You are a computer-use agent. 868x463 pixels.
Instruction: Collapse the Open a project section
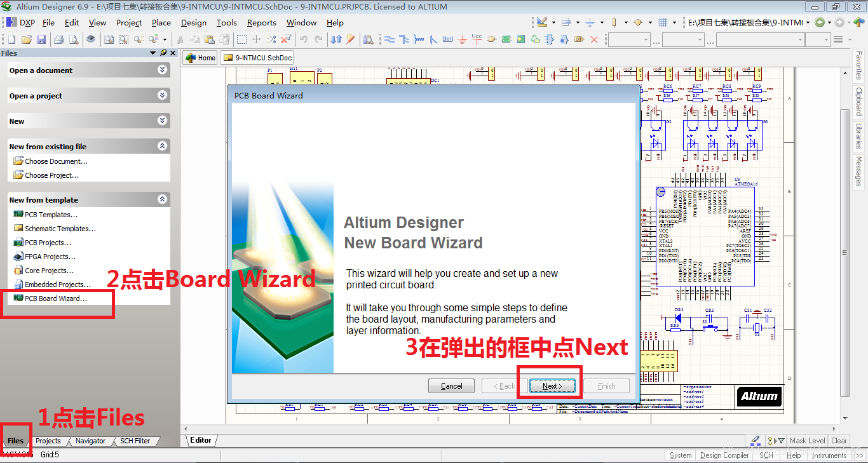pyautogui.click(x=163, y=95)
